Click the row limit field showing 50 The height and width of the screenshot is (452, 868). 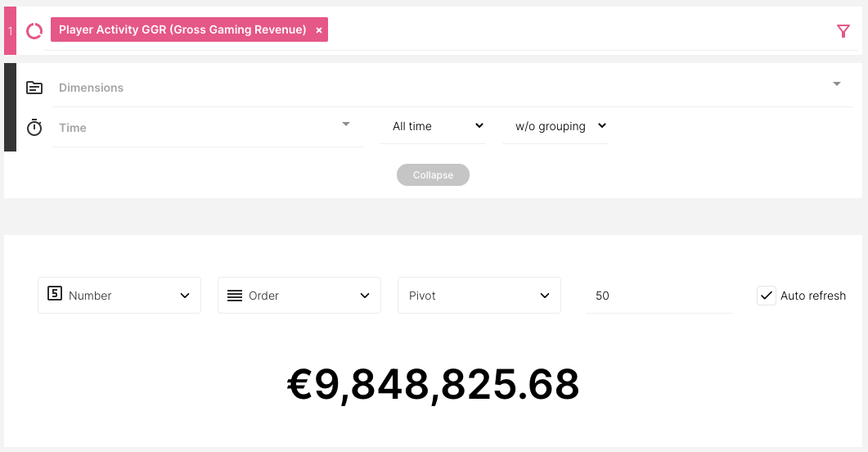click(x=659, y=296)
